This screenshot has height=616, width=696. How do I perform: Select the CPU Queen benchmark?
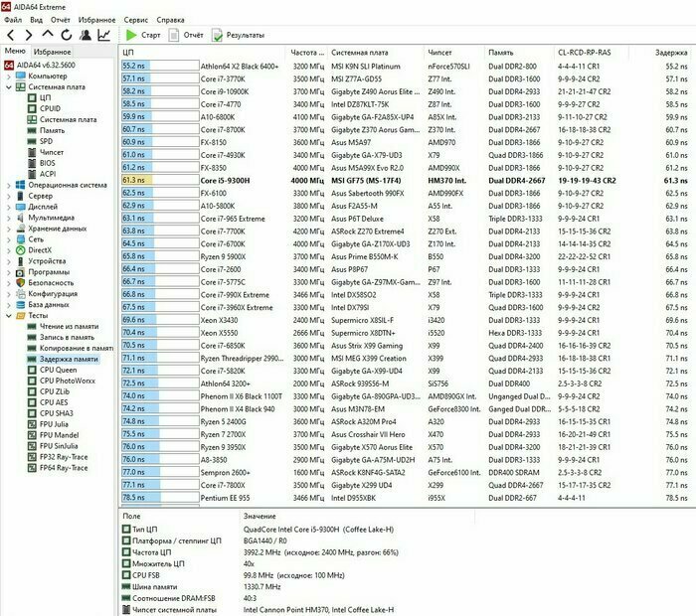coord(58,370)
